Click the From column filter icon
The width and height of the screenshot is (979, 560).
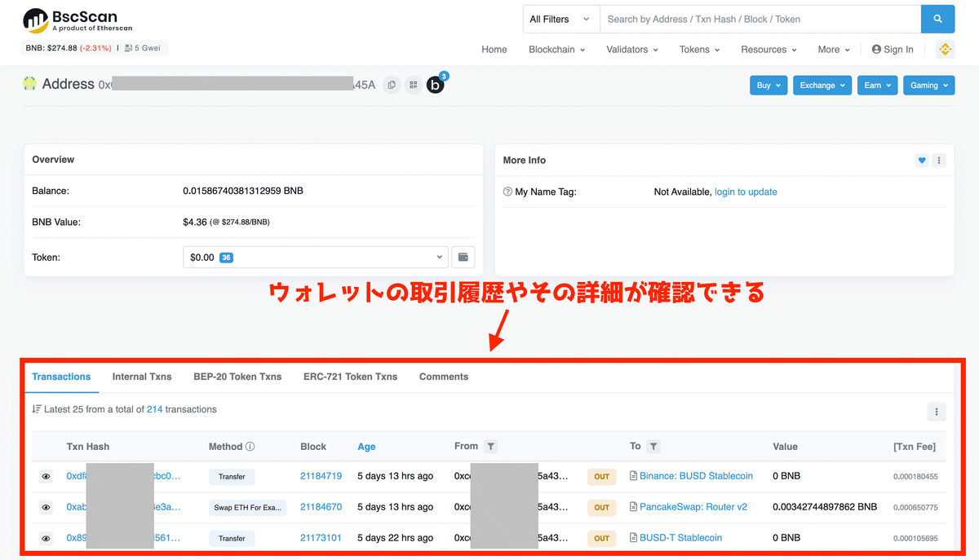[x=489, y=447]
